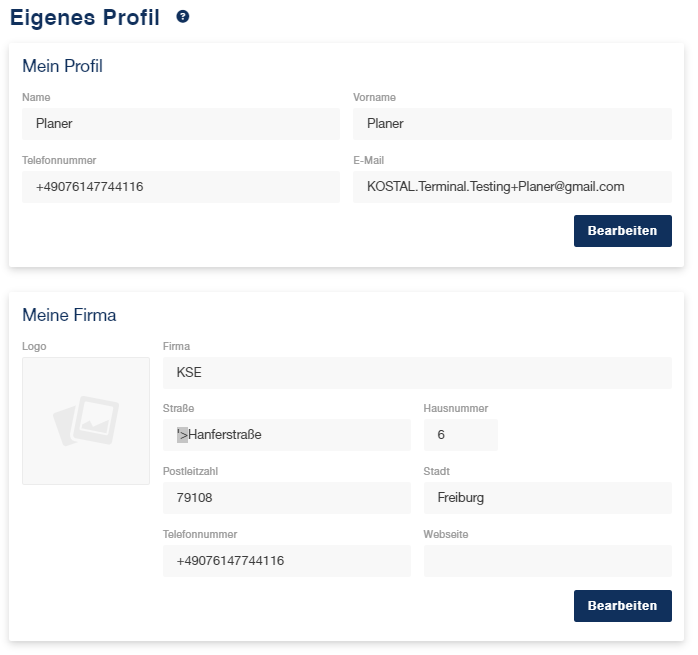Select the Vorname input field
The height and width of the screenshot is (655, 698).
tap(512, 124)
